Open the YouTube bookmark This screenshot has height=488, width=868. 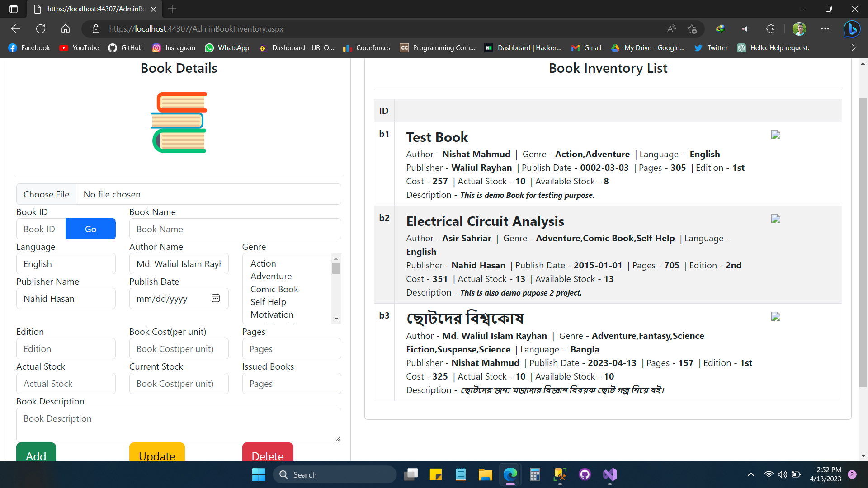click(79, 47)
